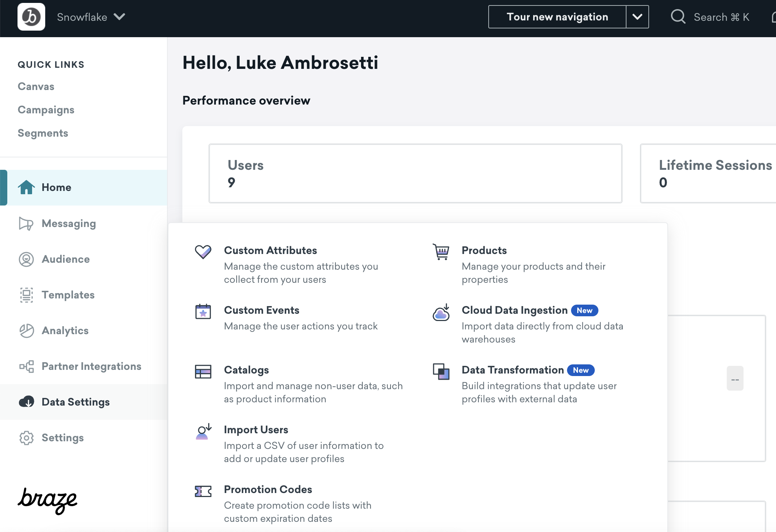Choose Import Users from the flyout
Image resolution: width=776 pixels, height=532 pixels.
tap(256, 430)
